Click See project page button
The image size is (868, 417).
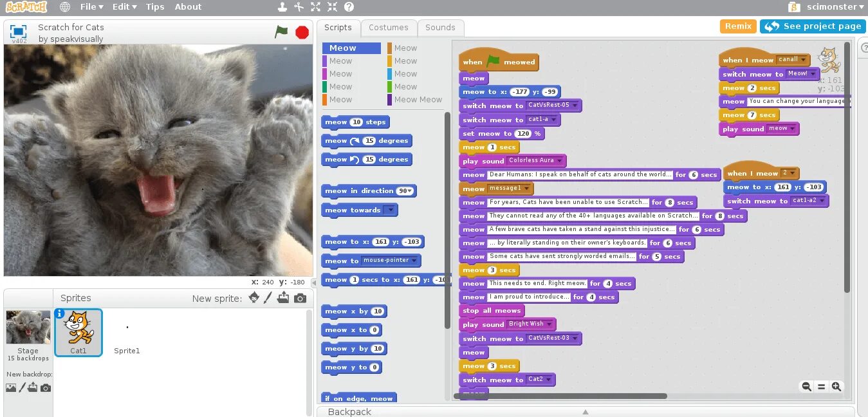pos(813,26)
